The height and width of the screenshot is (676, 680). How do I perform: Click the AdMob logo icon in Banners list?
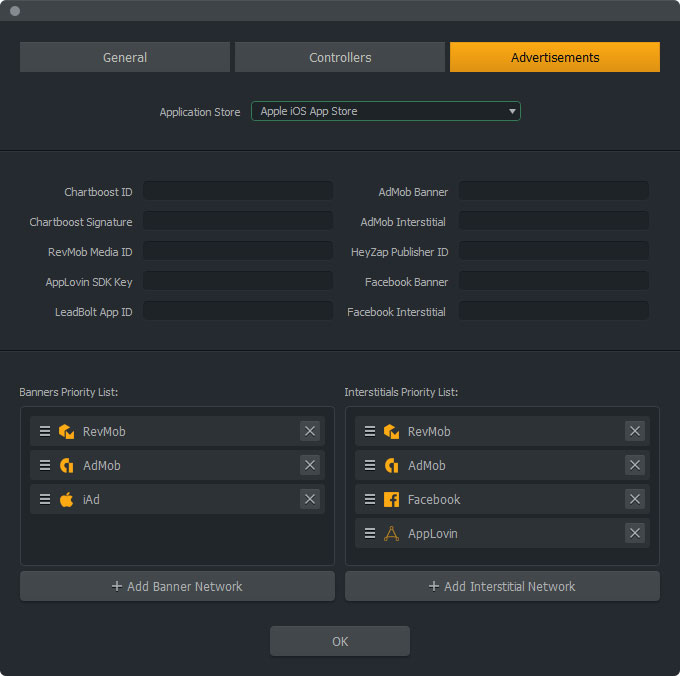click(x=66, y=465)
